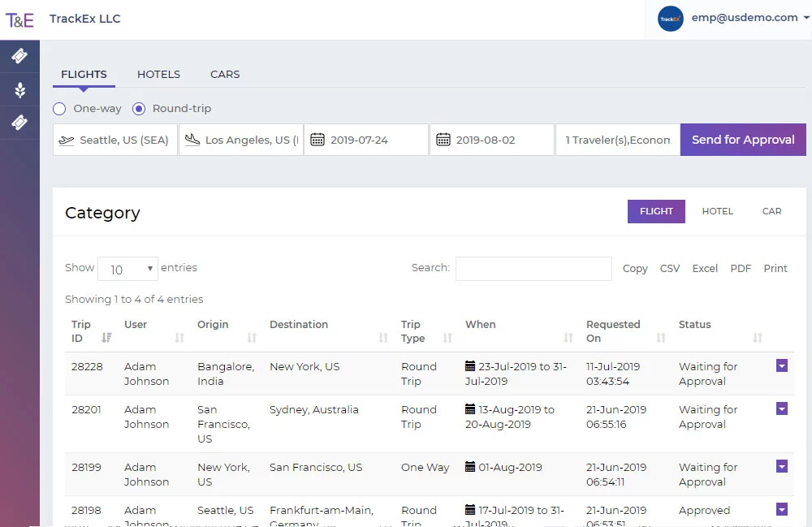Image resolution: width=812 pixels, height=527 pixels.
Task: Open the lower ticket icon in sidebar
Action: [x=19, y=123]
